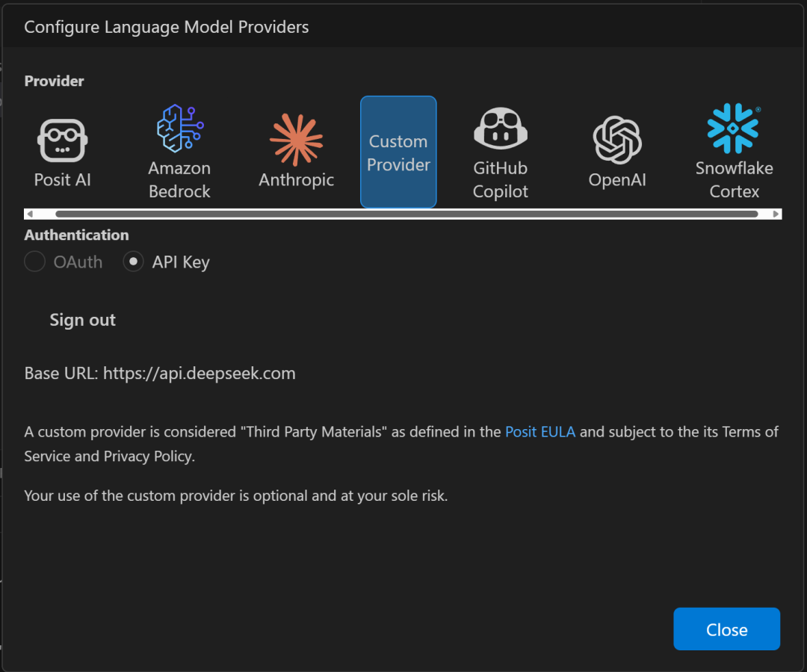Click the provider list left scroll arrow
Viewport: 807px width, 672px height.
click(30, 214)
